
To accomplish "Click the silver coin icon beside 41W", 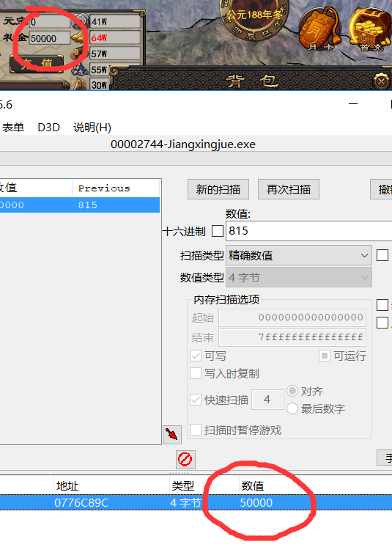I will pyautogui.click(x=80, y=21).
